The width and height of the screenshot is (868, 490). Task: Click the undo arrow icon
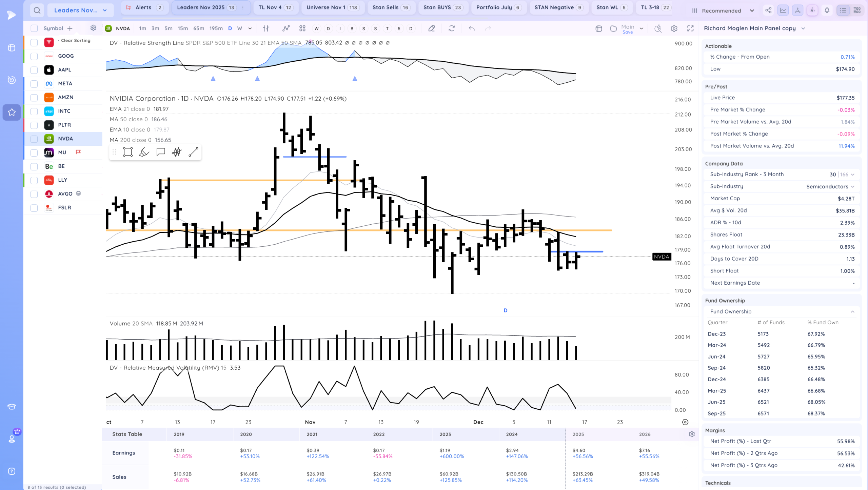click(x=471, y=28)
